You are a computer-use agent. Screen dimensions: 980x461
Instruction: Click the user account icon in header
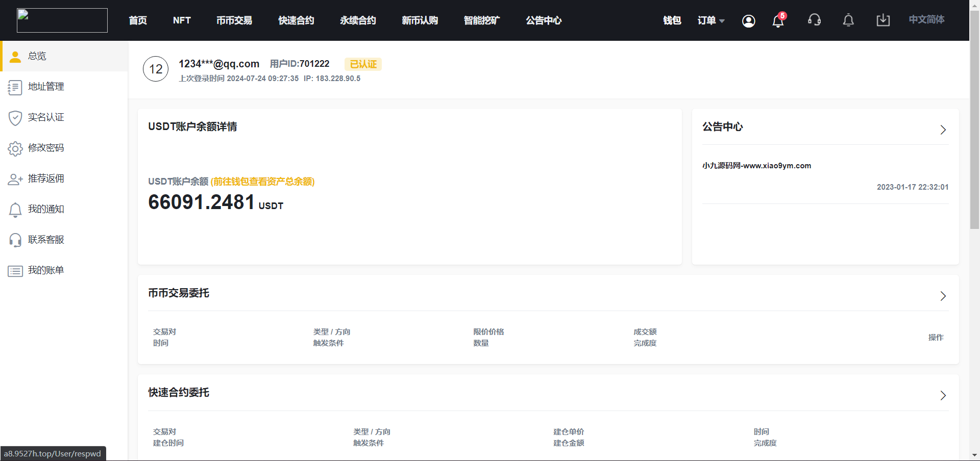point(748,21)
